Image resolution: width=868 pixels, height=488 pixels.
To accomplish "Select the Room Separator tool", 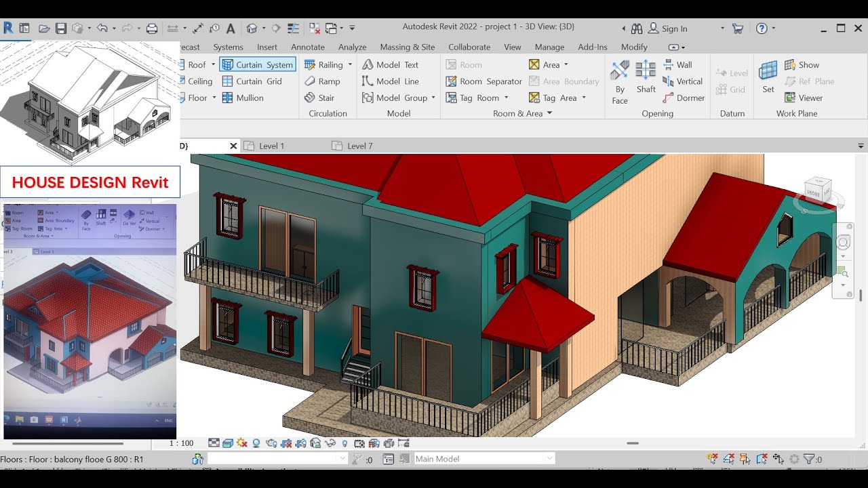I will tap(484, 81).
